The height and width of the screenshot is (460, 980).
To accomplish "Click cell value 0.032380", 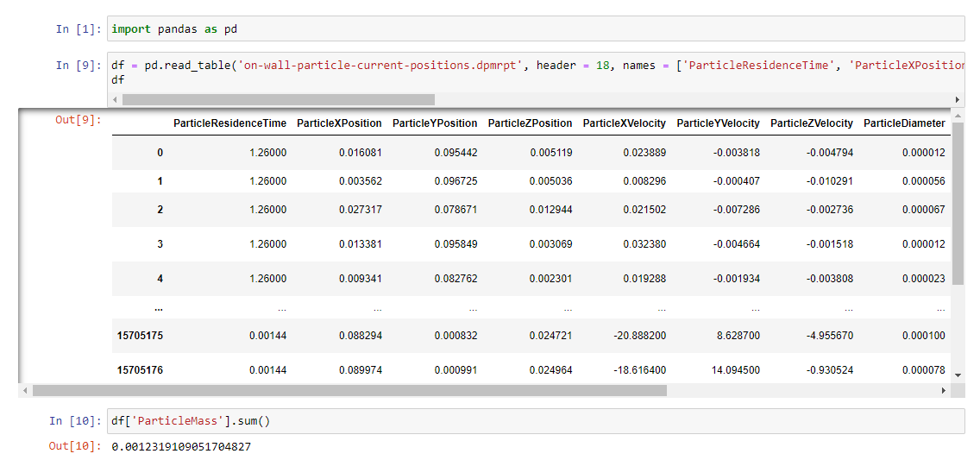I will click(644, 243).
